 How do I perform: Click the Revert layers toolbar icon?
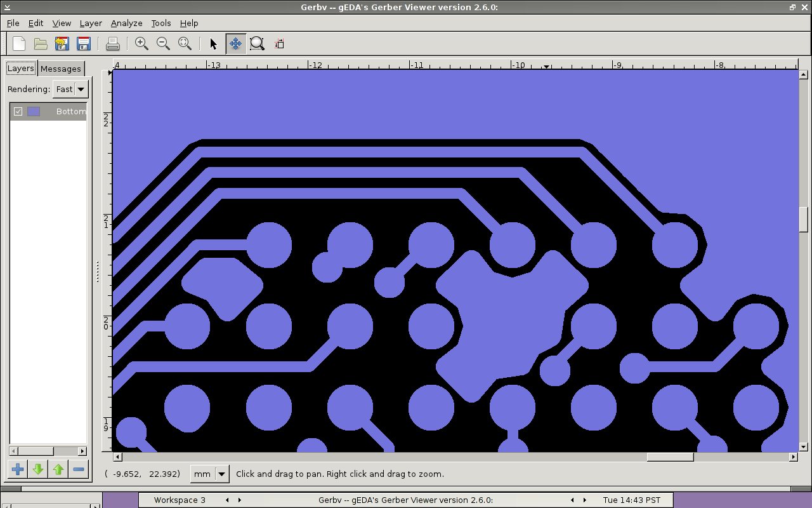[62, 44]
